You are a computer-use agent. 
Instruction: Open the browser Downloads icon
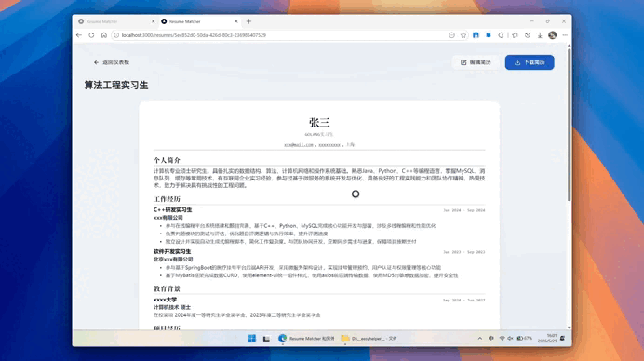pyautogui.click(x=540, y=35)
